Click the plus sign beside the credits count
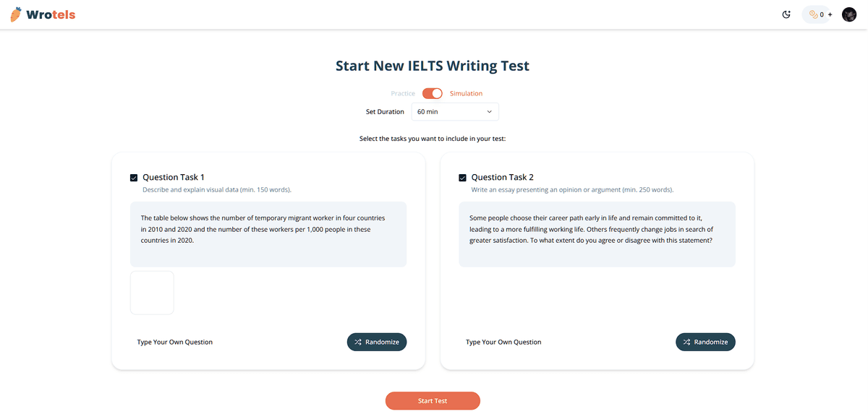The image size is (868, 414). click(x=830, y=14)
